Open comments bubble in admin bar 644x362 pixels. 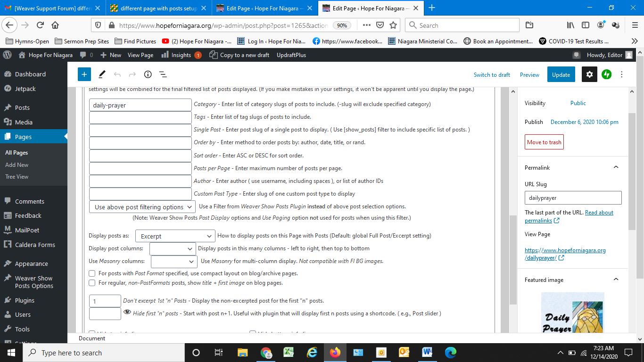[x=86, y=55]
